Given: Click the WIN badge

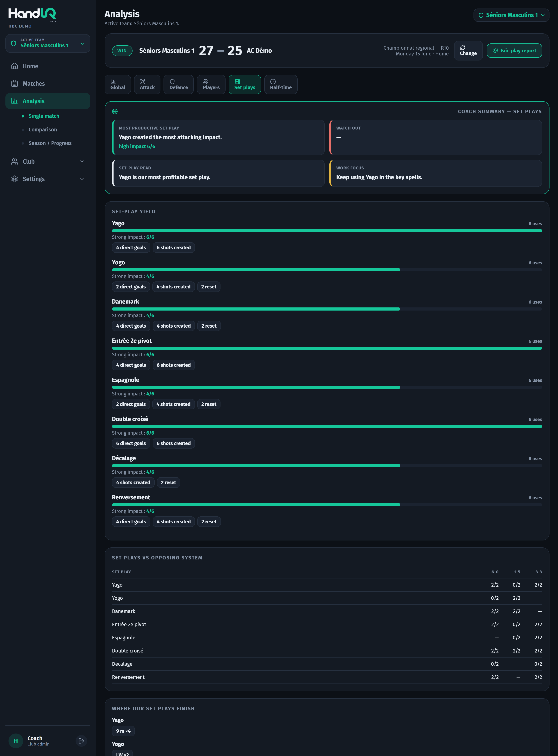Looking at the screenshot, I should point(122,51).
